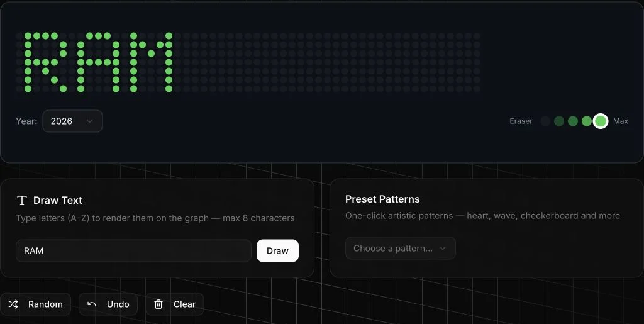Open the Year 2026 dropdown
The height and width of the screenshot is (324, 644).
coord(72,121)
